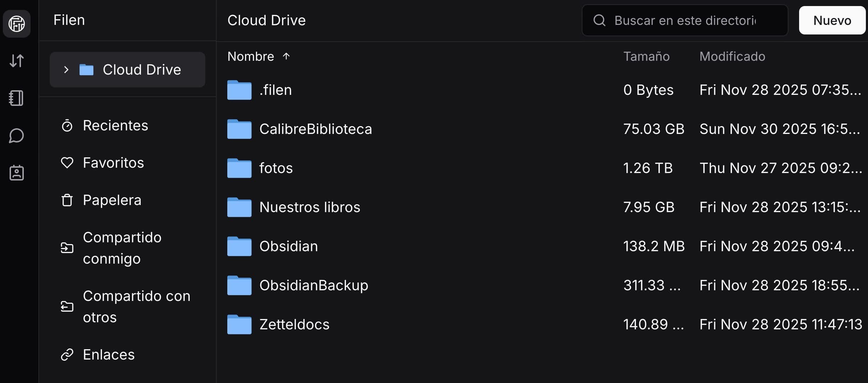Open the Contacts icon in sidebar
This screenshot has width=868, height=383.
coord(16,173)
